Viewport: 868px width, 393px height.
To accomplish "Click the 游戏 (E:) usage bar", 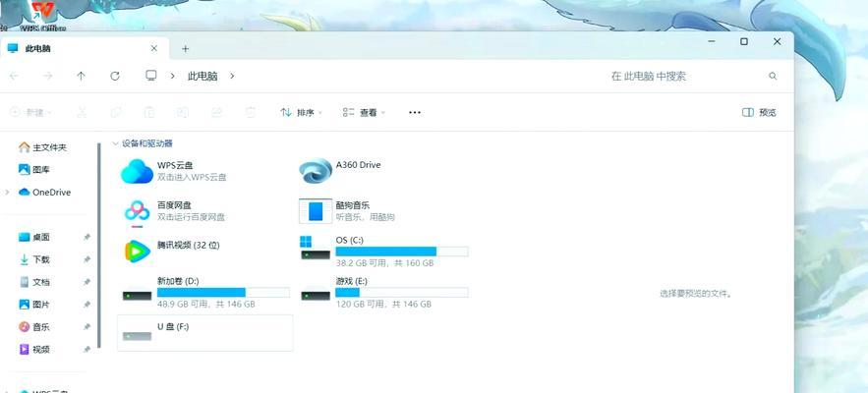I will coord(402,292).
